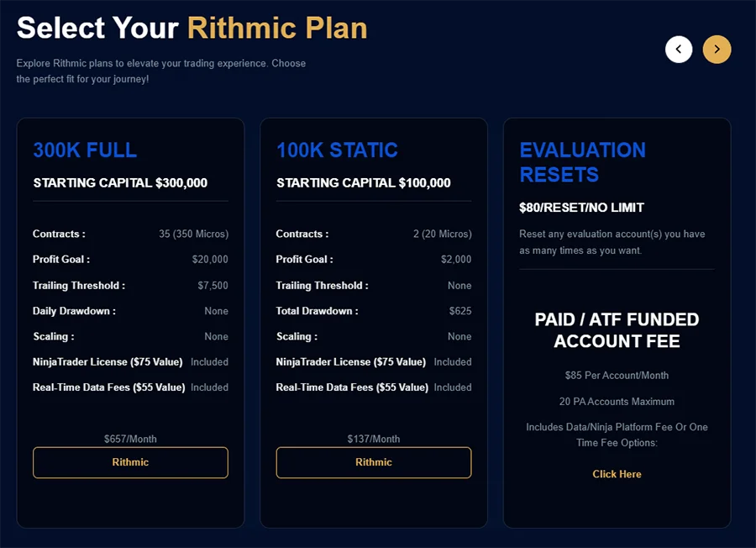Click Starting Capital $100,000 text
Image resolution: width=756 pixels, height=548 pixels.
point(364,183)
